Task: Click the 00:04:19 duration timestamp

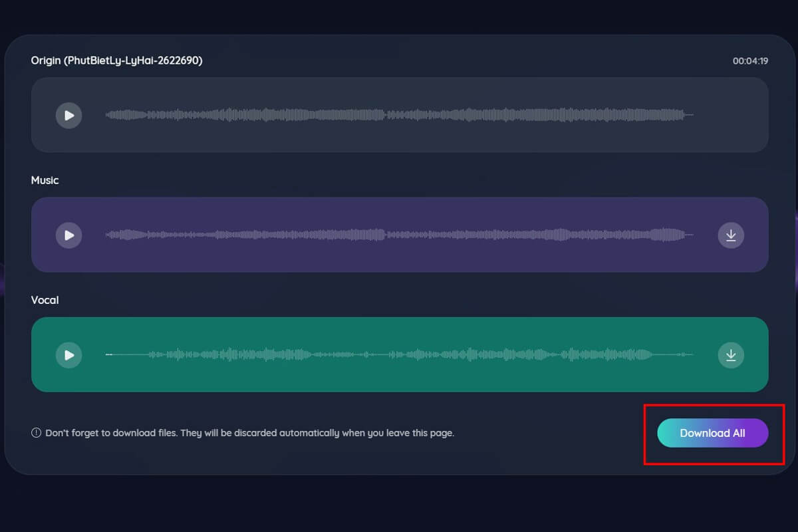Action: click(750, 61)
